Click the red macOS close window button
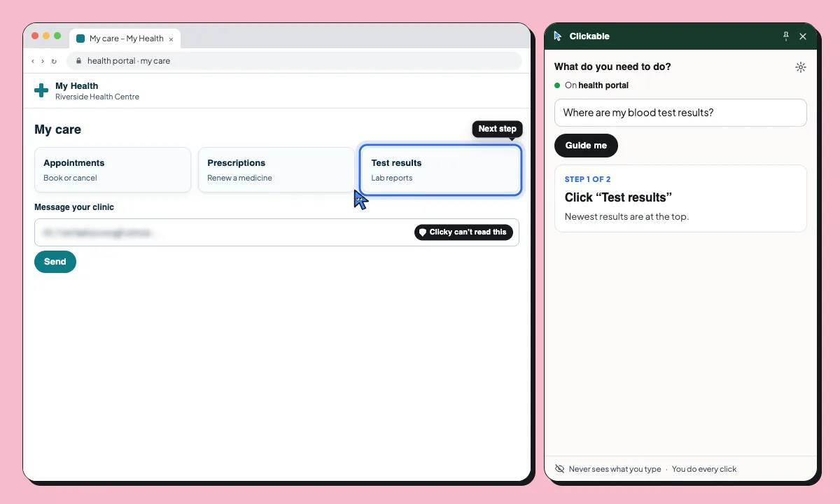 point(36,36)
